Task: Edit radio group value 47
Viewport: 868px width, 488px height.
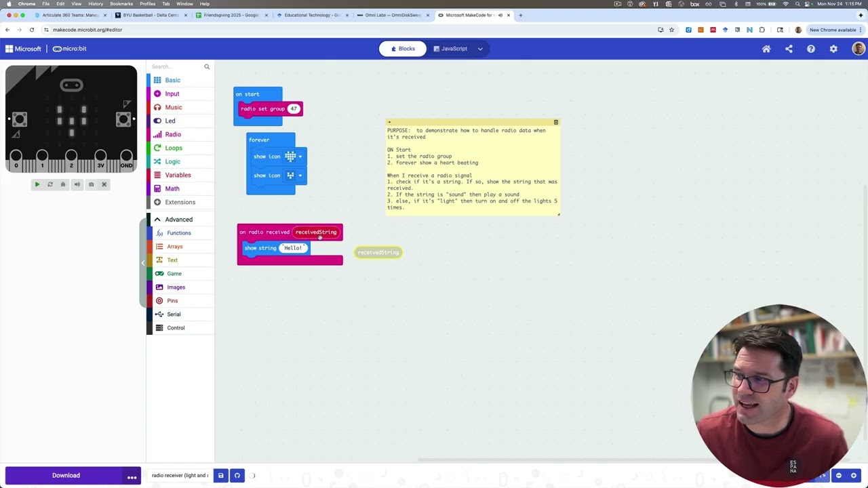Action: click(x=294, y=108)
